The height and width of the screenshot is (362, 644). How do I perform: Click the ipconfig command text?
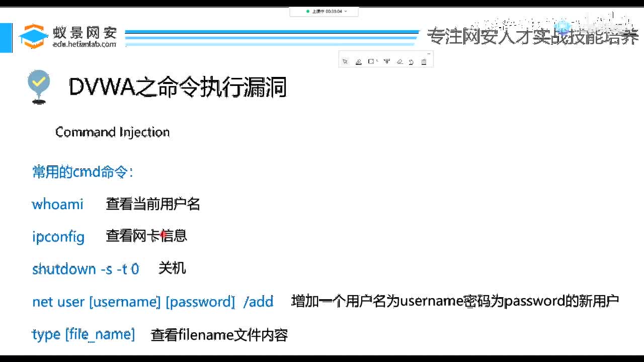click(x=58, y=237)
